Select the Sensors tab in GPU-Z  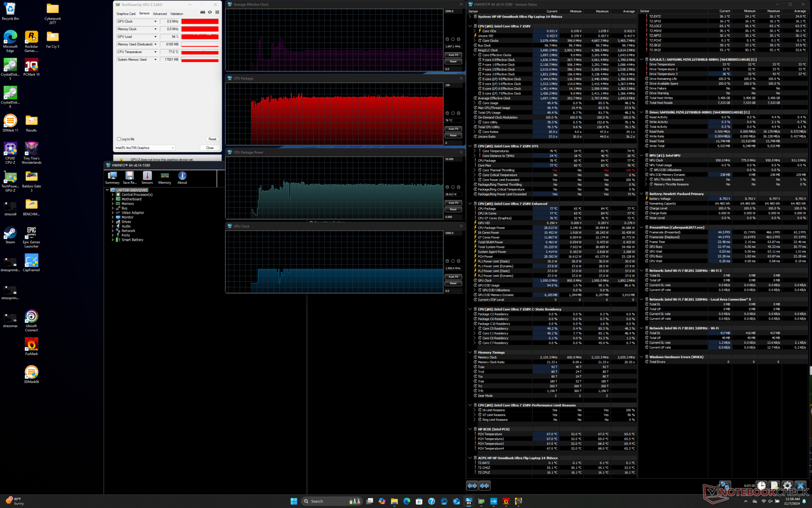coord(144,14)
